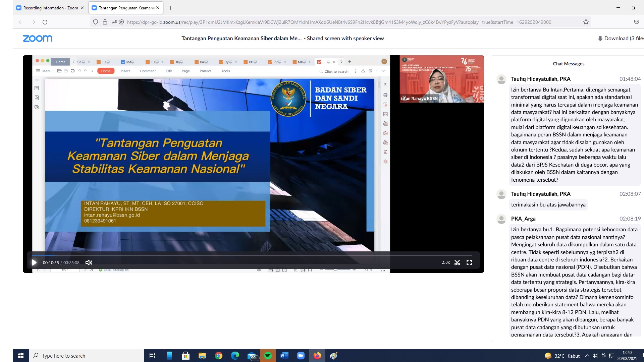The image size is (644, 362).
Task: Click the printer icon in right sidebar
Action: tap(385, 95)
